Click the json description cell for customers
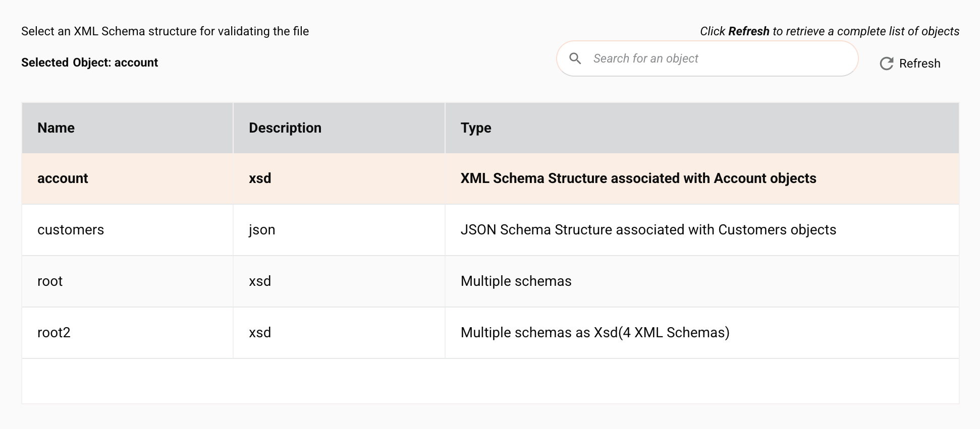The image size is (980, 429). tap(262, 230)
